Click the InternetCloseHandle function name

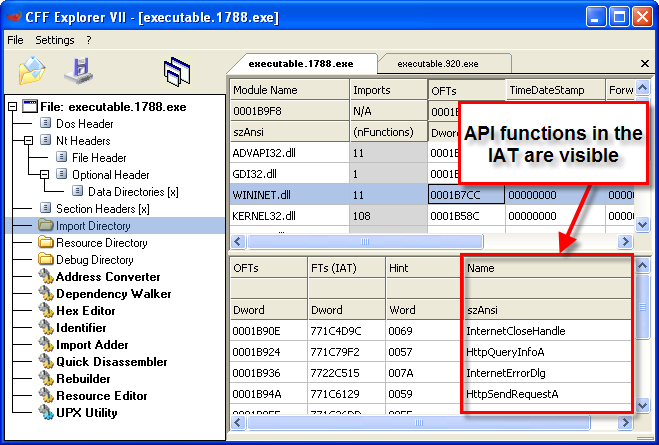(x=515, y=331)
